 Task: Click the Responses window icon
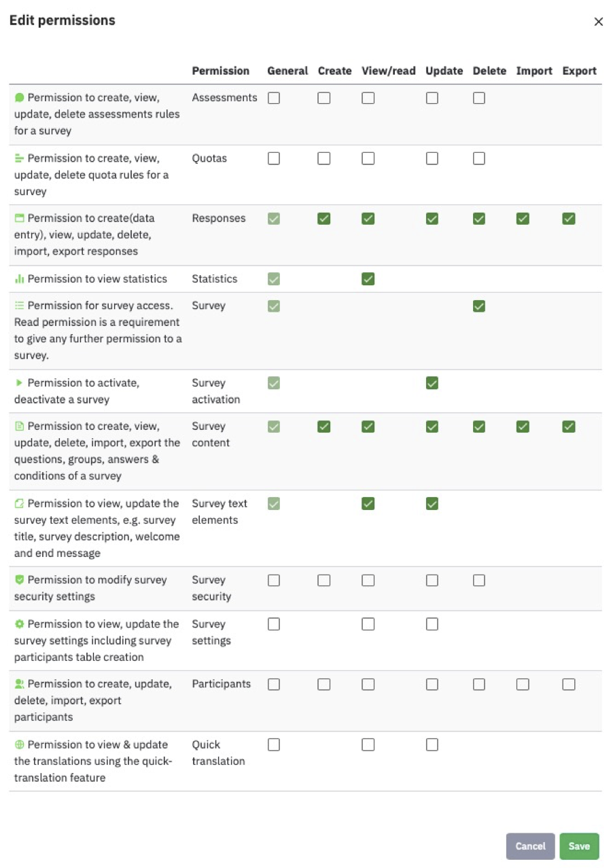[x=20, y=219]
